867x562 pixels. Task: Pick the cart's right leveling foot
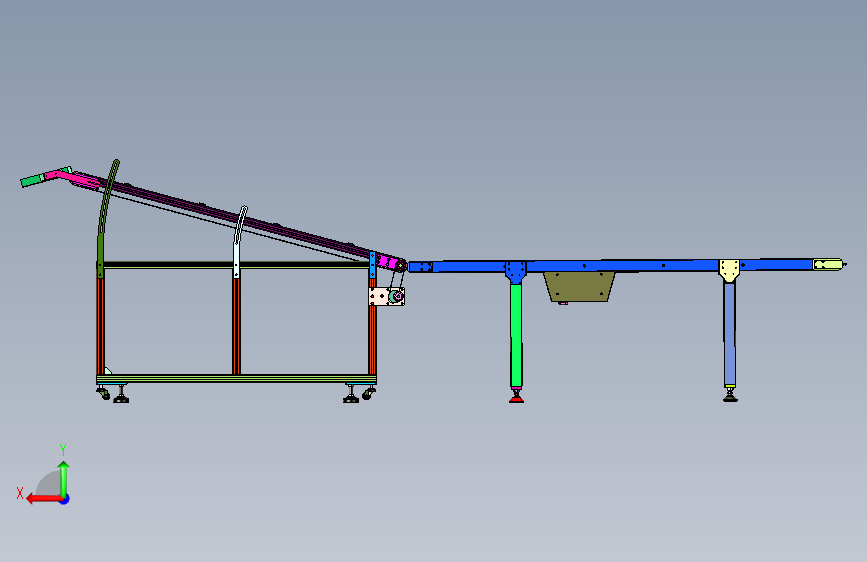point(351,395)
